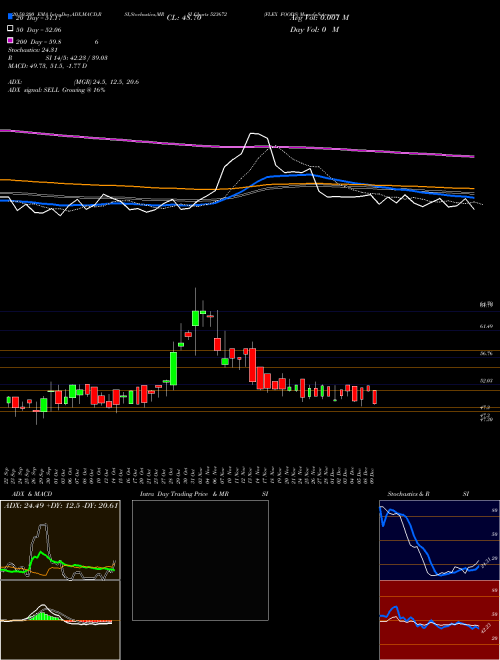500x660 pixels.
Task: Click the orange moving average line in upper chart
Action: pos(237,186)
